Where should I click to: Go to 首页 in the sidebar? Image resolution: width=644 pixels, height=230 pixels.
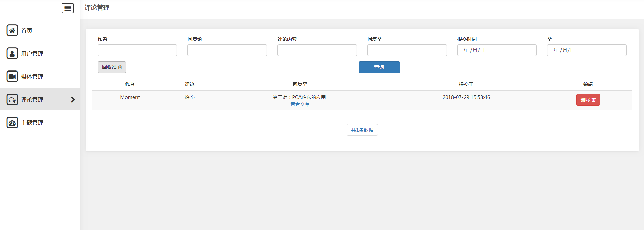click(x=27, y=31)
